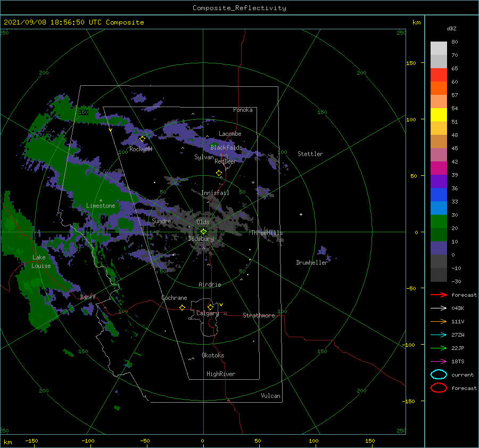This screenshot has width=479, height=448.
Task: Click the cyan 'current' ellipse icon
Action: pos(439,374)
